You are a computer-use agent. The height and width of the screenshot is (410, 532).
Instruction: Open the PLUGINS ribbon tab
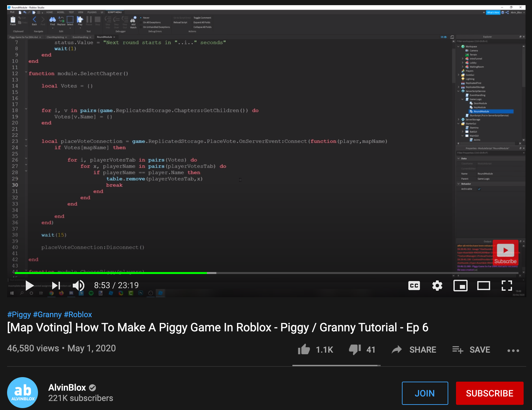point(92,12)
